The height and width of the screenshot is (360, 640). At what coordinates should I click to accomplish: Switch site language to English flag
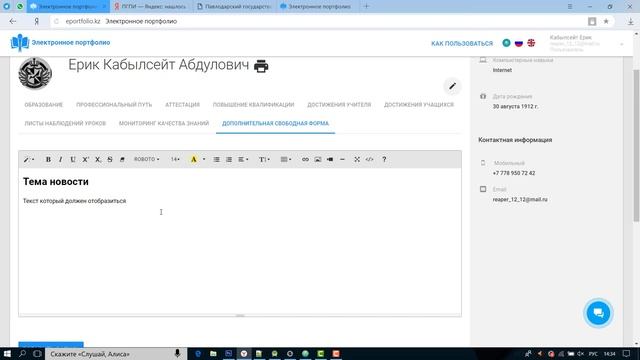(531, 43)
